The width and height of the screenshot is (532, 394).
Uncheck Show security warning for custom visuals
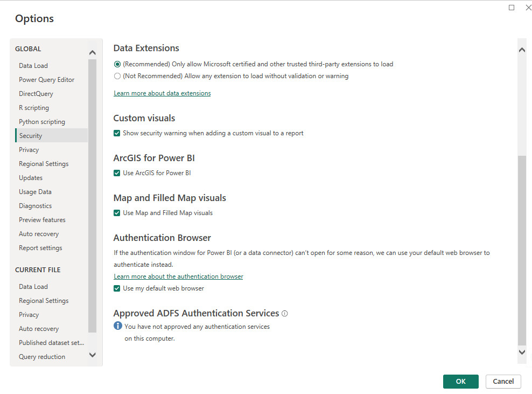click(x=117, y=133)
